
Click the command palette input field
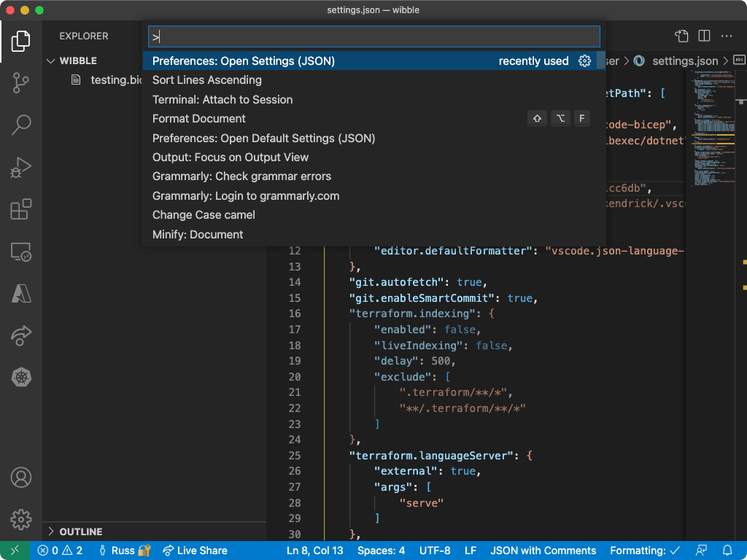[x=374, y=36]
